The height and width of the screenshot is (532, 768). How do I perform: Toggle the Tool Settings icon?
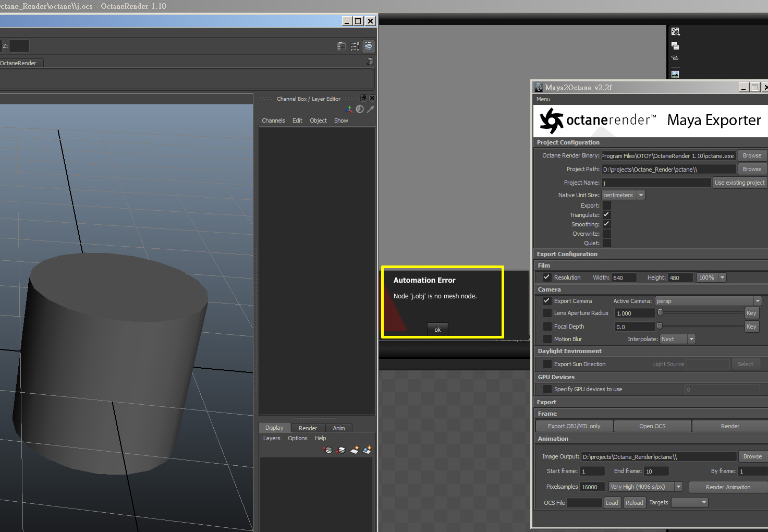(x=355, y=46)
